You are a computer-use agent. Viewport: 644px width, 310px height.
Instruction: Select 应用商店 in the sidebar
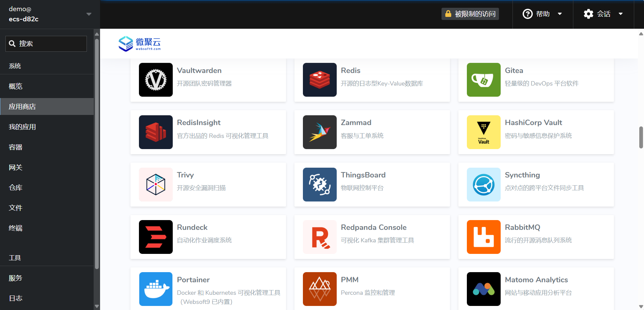point(47,106)
